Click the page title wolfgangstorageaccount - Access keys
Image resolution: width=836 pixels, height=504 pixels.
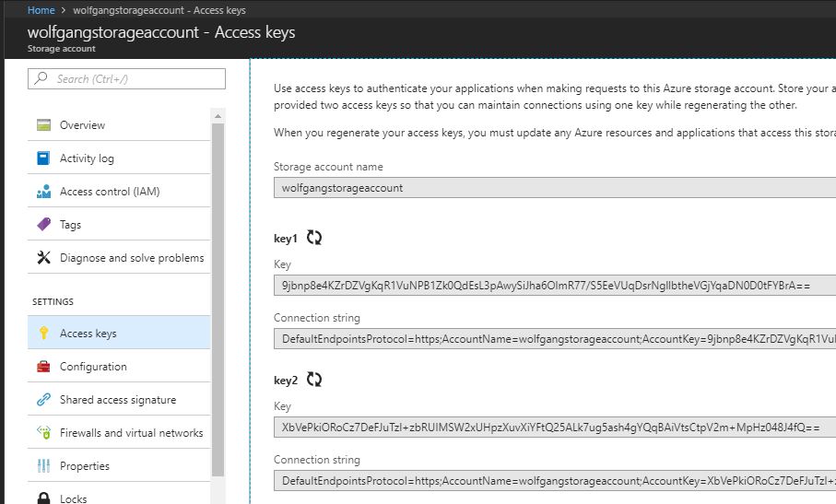tap(161, 32)
